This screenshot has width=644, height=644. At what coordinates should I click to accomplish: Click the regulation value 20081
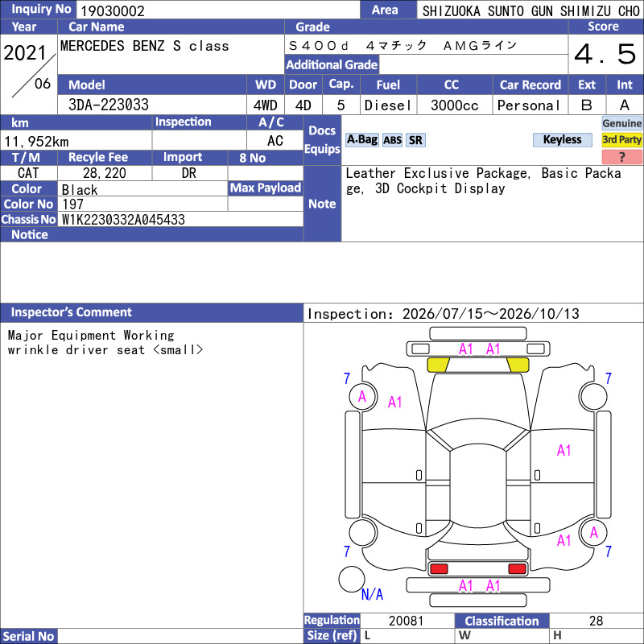(x=406, y=621)
